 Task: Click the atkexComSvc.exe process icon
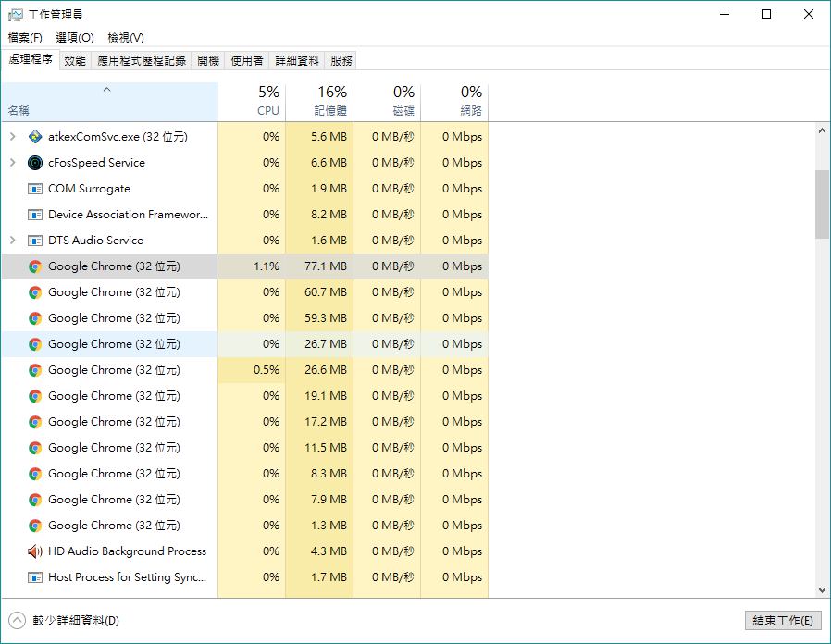pos(35,137)
